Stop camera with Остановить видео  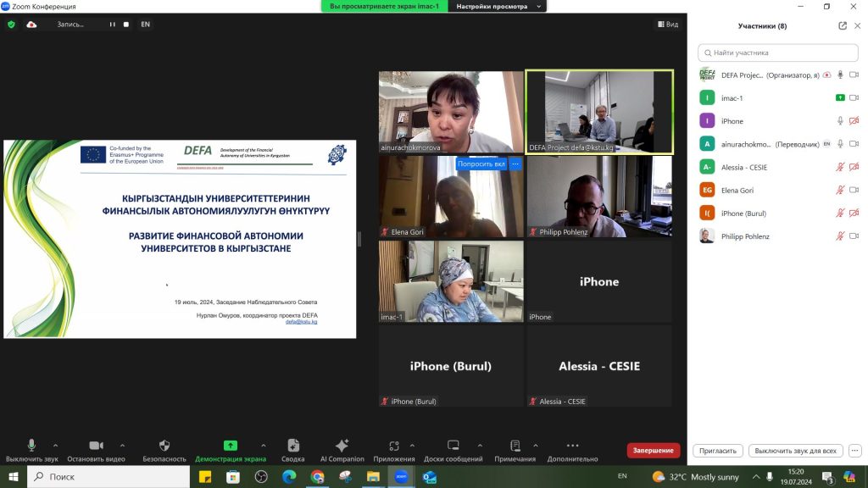pos(96,446)
